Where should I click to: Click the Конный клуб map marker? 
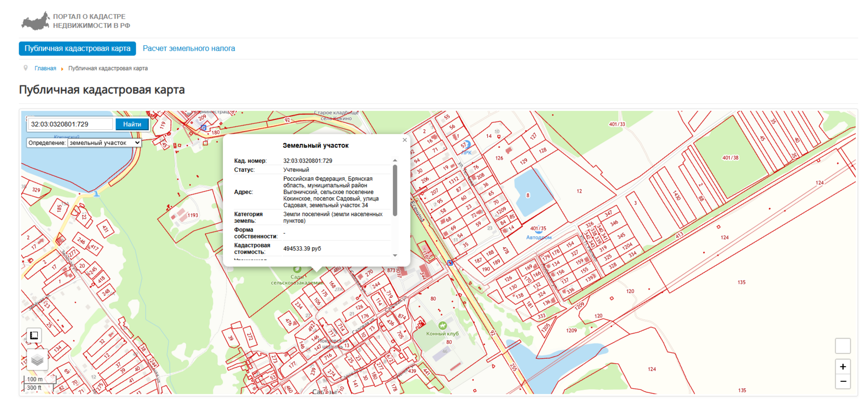click(x=442, y=325)
